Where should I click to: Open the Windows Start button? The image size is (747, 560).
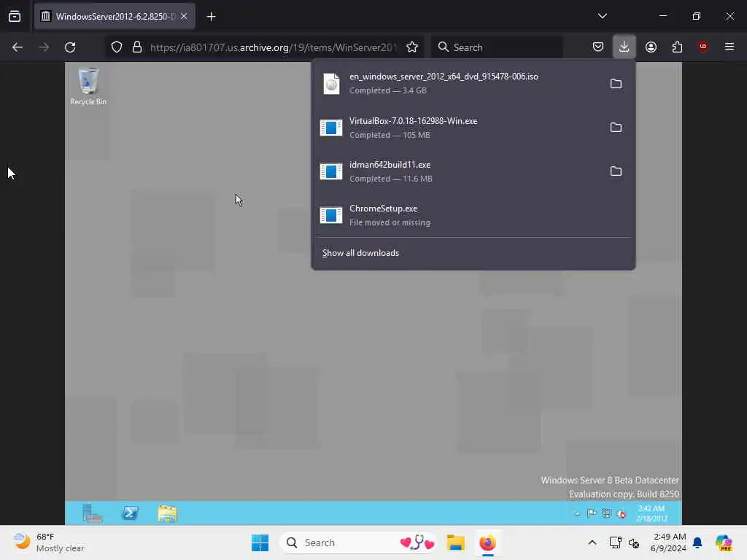[260, 542]
